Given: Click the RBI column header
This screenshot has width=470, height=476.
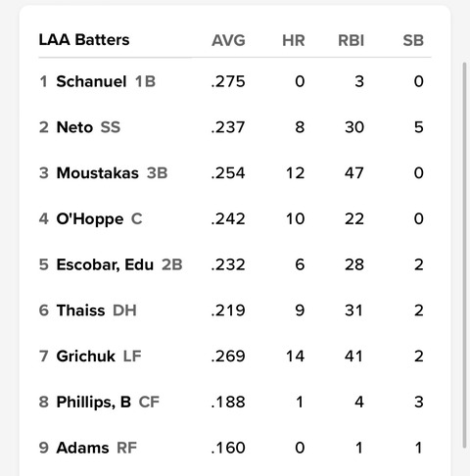Looking at the screenshot, I should click(x=351, y=41).
